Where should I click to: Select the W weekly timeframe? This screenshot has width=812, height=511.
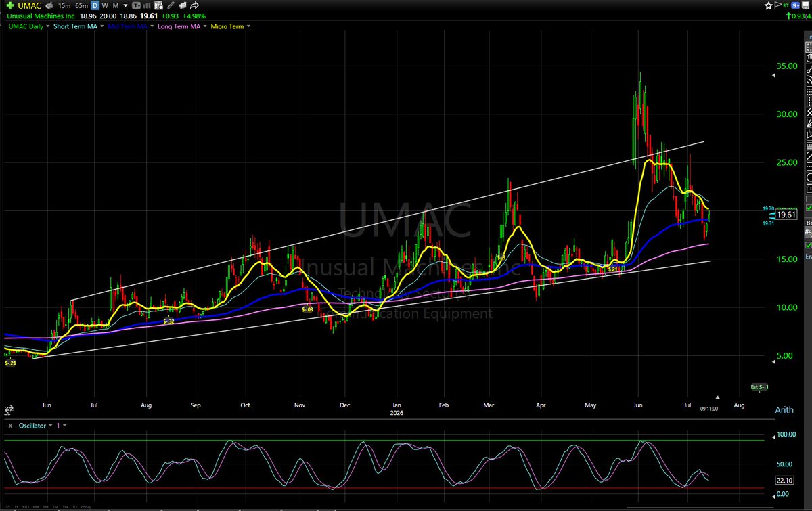(x=105, y=5)
